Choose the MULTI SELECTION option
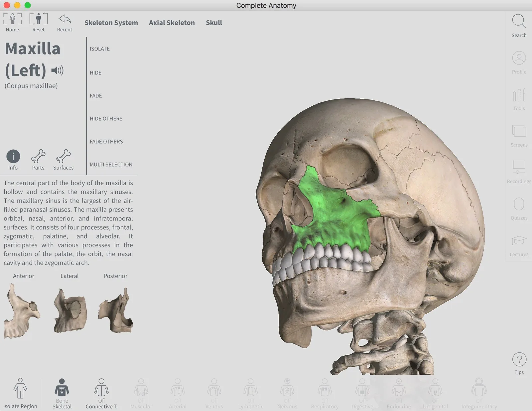The image size is (532, 411). [111, 164]
